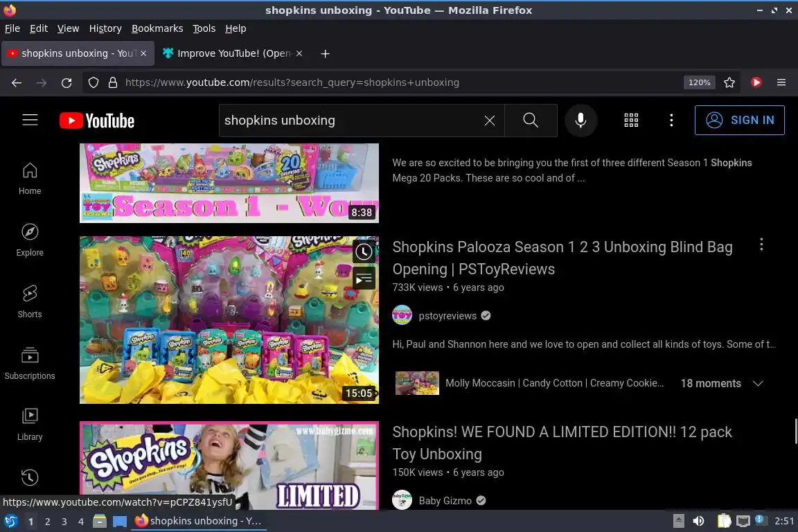The height and width of the screenshot is (532, 798).
Task: Open History clock icon in sidebar
Action: pyautogui.click(x=30, y=477)
